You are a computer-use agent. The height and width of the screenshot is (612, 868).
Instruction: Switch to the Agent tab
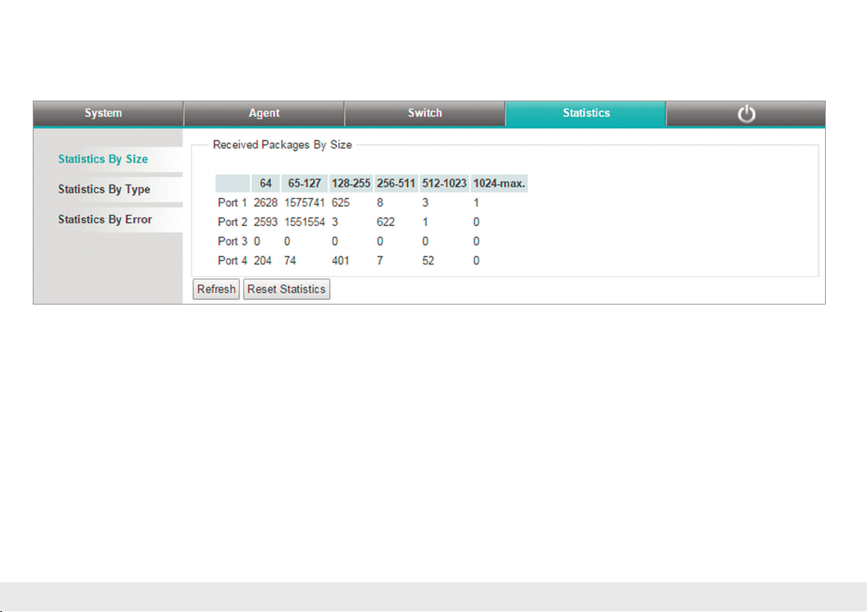(x=264, y=114)
